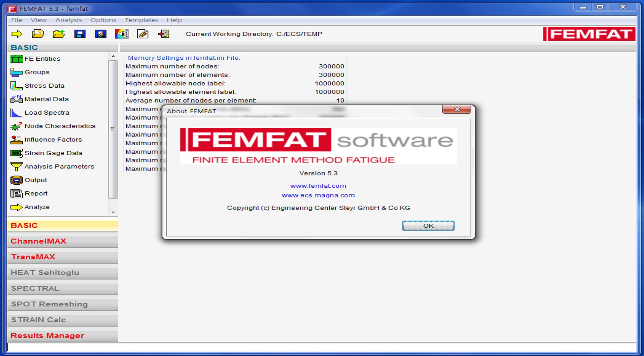Click the save-as floppy with pencil icon
The image size is (644, 356).
coord(101,34)
